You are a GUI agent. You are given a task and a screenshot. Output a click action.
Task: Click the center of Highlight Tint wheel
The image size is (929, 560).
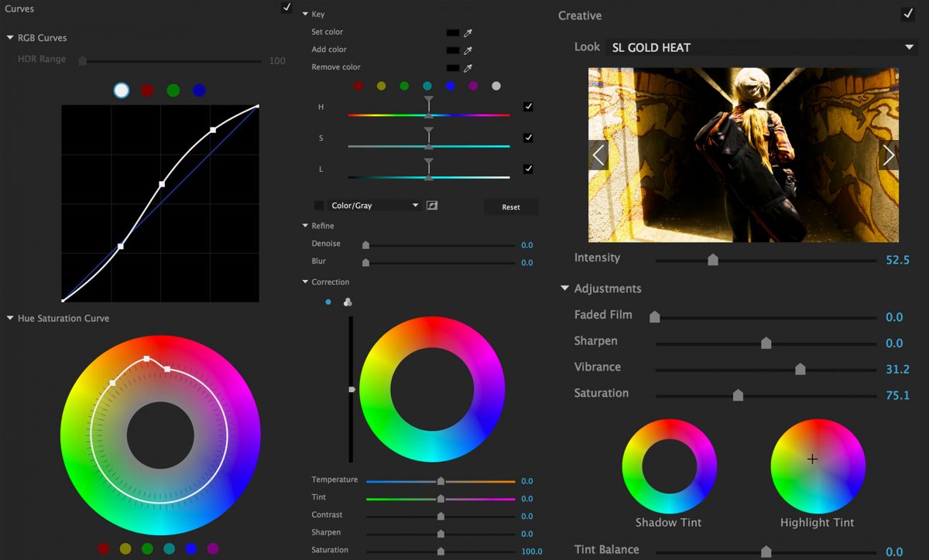tap(812, 459)
